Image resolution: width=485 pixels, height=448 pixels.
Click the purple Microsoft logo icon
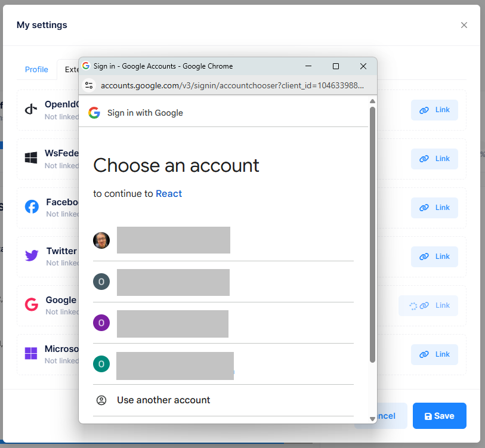pyautogui.click(x=31, y=353)
